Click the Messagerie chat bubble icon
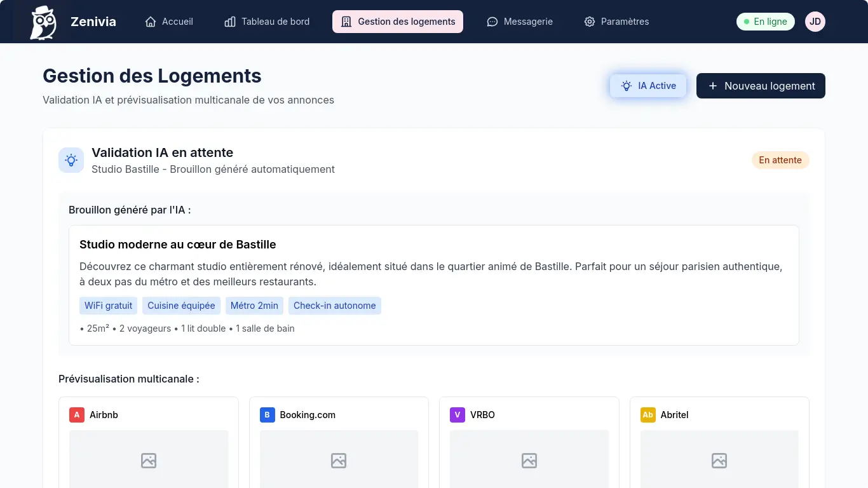This screenshot has height=488, width=868. 492,21
